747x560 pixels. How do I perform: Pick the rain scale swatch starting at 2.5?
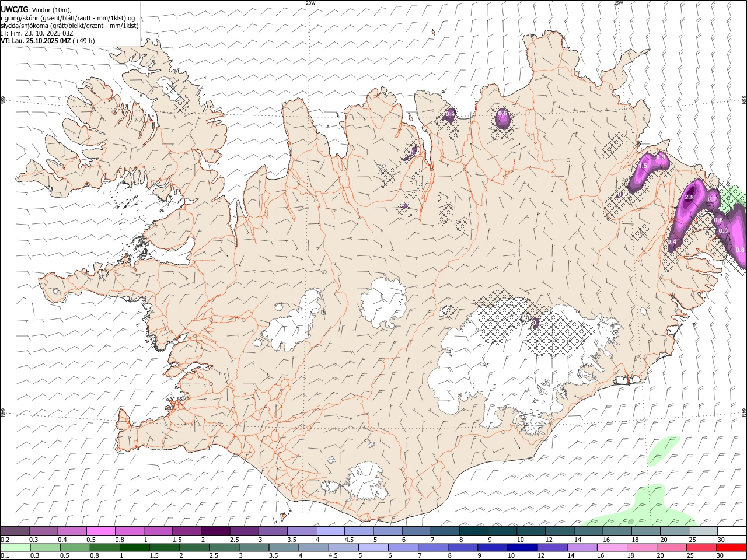tap(224, 547)
